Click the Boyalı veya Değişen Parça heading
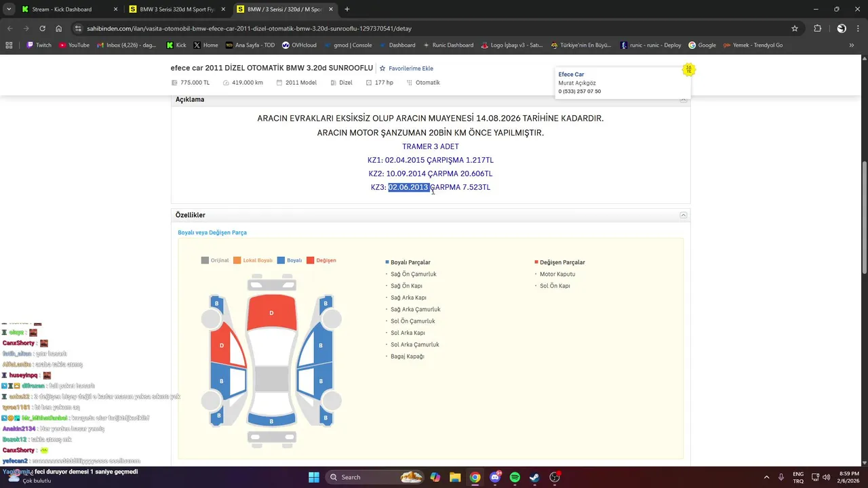This screenshot has width=868, height=488. (212, 232)
